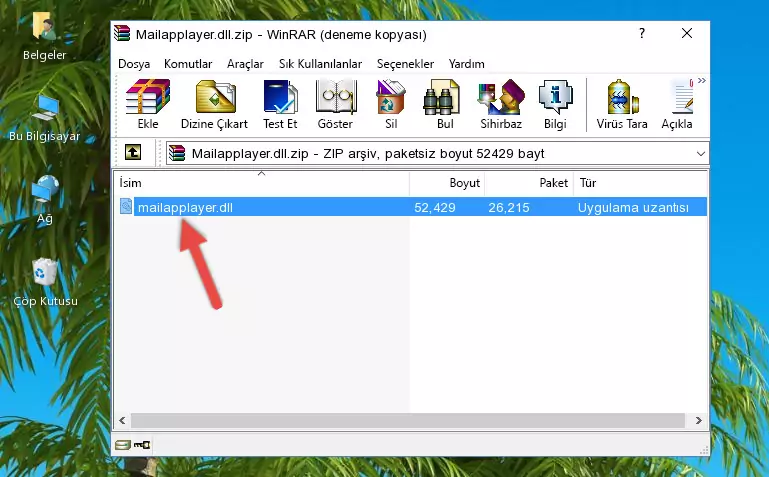Close the WinRAR window
The image size is (769, 477).
pyautogui.click(x=687, y=33)
